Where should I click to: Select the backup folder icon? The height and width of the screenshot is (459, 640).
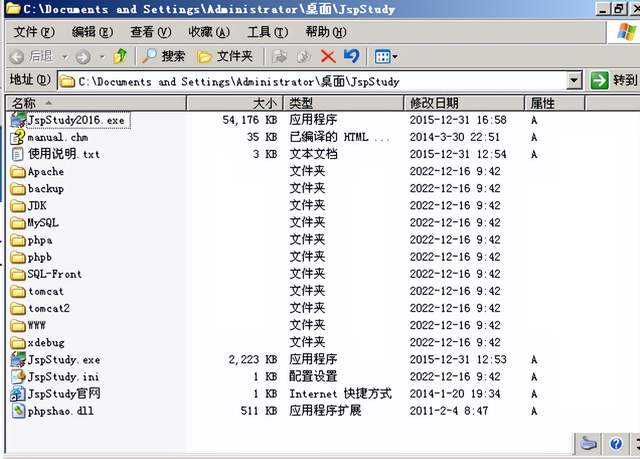18,189
